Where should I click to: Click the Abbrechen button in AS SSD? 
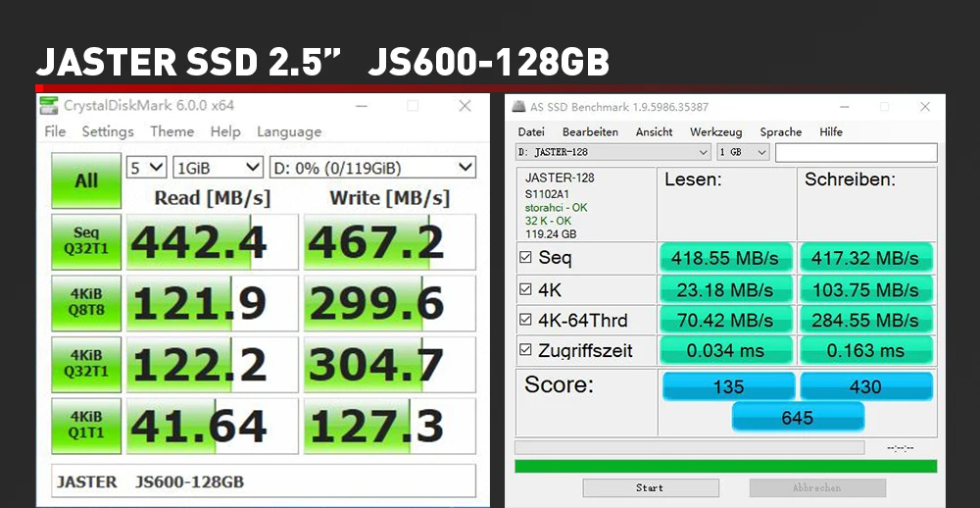pyautogui.click(x=817, y=488)
